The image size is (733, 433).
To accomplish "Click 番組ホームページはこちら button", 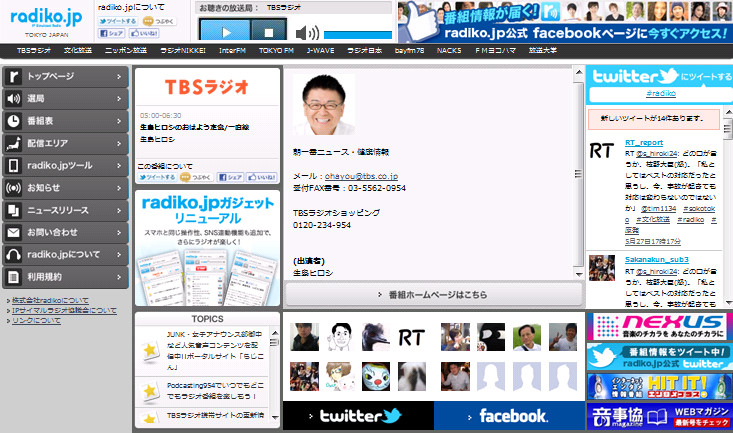I will (434, 295).
